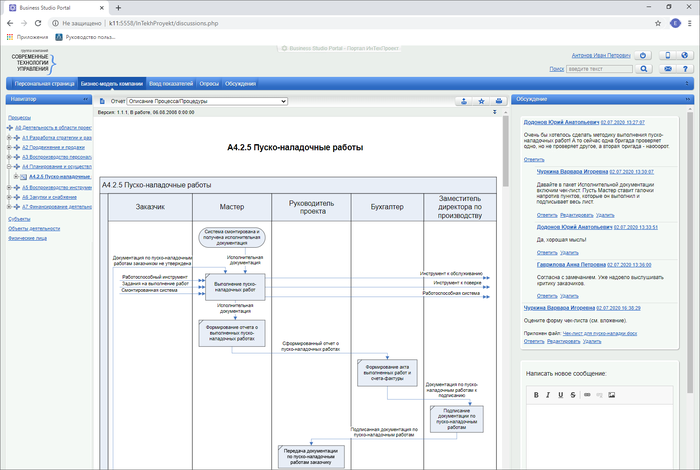Open the Опросы tab

tap(209, 84)
